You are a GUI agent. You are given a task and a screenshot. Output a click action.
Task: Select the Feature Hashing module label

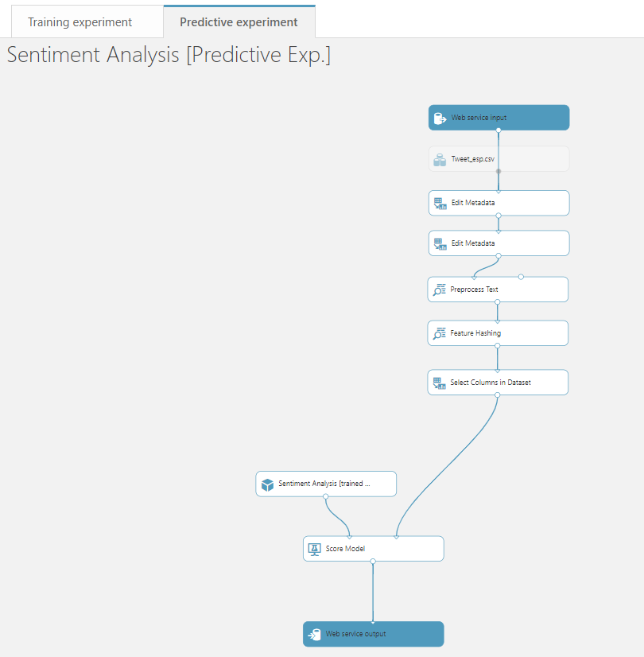point(475,333)
